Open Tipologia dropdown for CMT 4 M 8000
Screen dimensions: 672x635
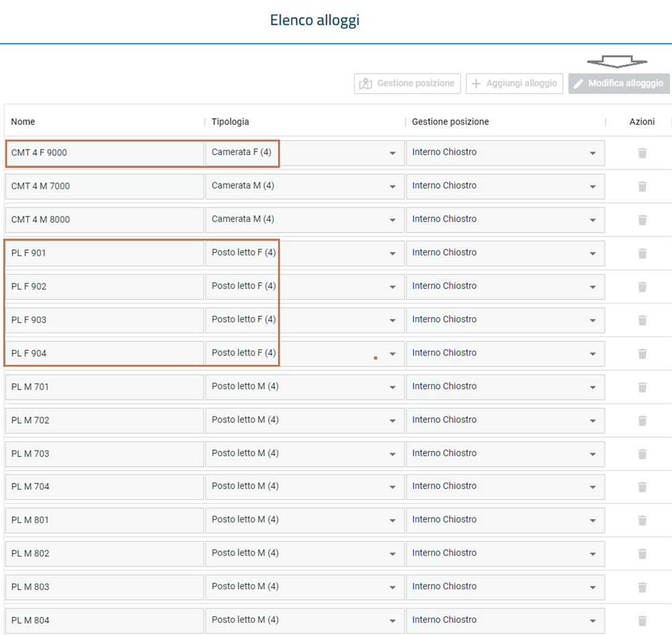pyautogui.click(x=304, y=220)
